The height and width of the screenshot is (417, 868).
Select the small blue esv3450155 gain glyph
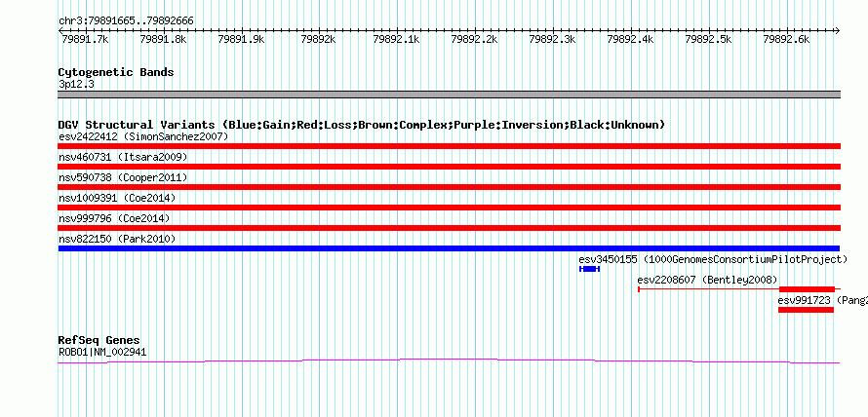point(589,269)
